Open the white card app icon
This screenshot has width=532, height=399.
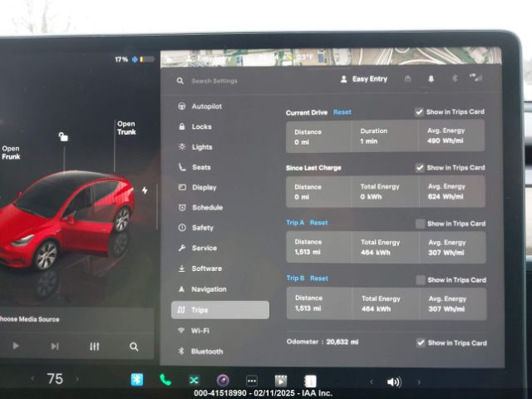(310, 381)
